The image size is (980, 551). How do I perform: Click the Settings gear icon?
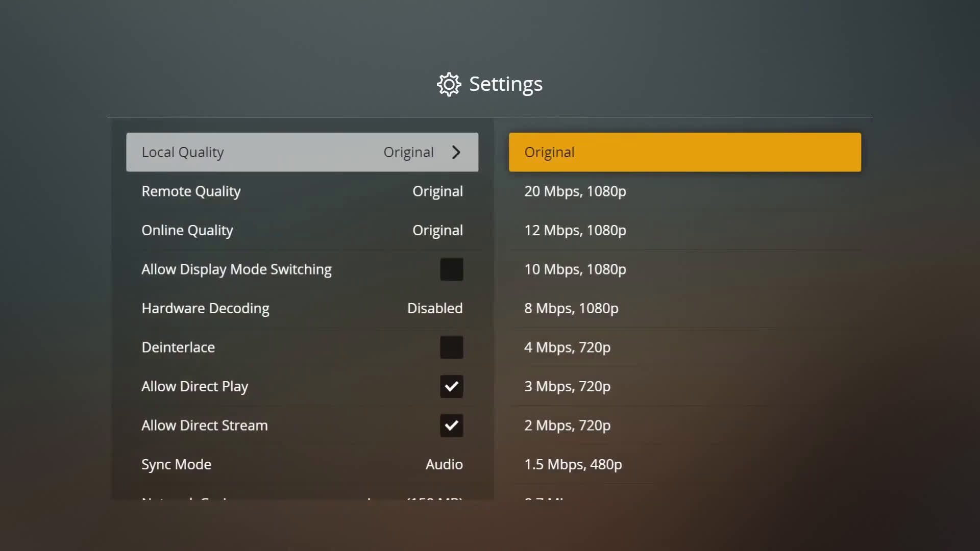click(x=449, y=84)
